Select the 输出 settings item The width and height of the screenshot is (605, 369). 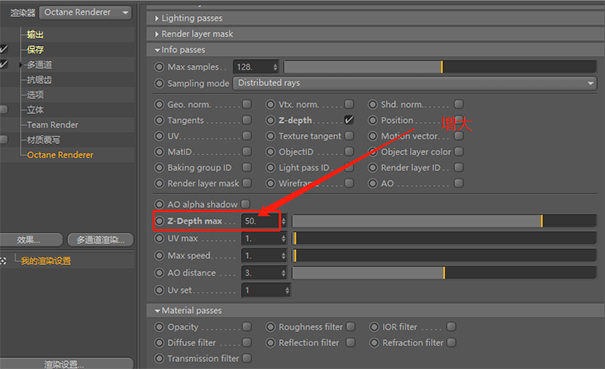point(35,34)
